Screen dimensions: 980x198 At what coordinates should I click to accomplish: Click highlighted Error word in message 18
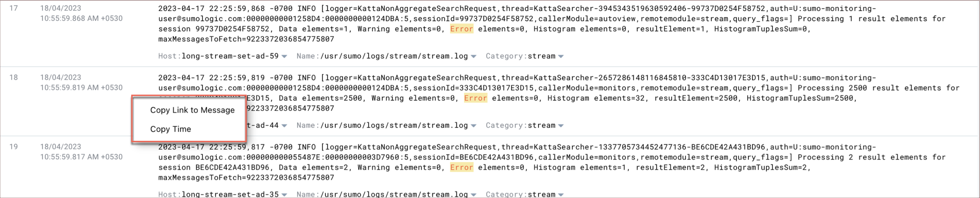(x=475, y=98)
